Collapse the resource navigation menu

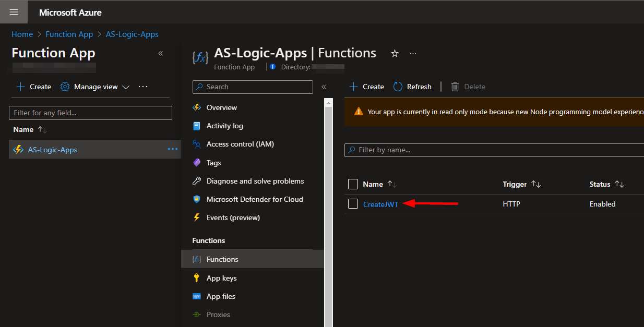point(324,87)
